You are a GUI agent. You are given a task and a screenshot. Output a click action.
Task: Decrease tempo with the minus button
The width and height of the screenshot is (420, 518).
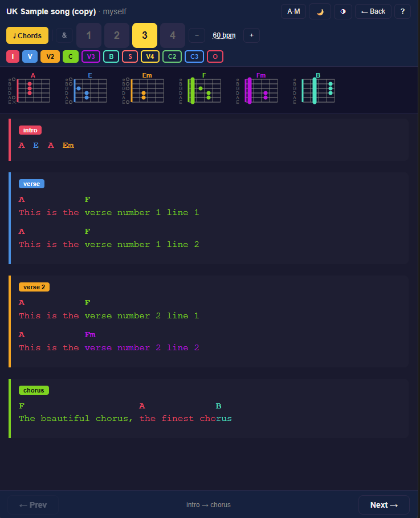click(197, 35)
